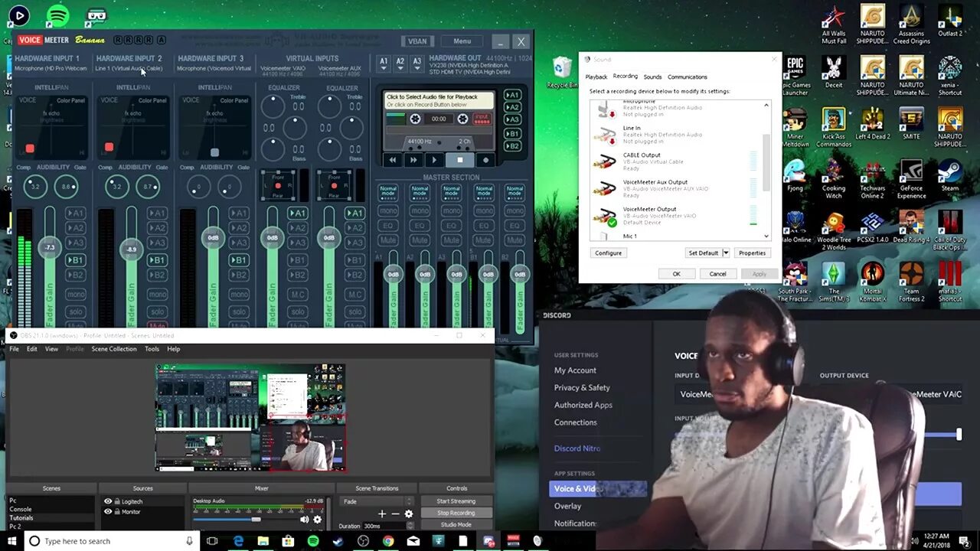Open OBS File menu

coord(14,349)
